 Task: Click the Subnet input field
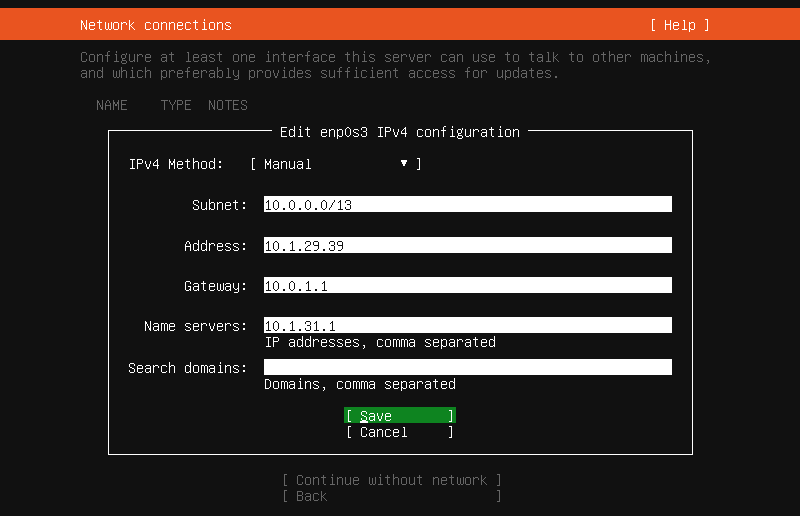click(x=467, y=205)
